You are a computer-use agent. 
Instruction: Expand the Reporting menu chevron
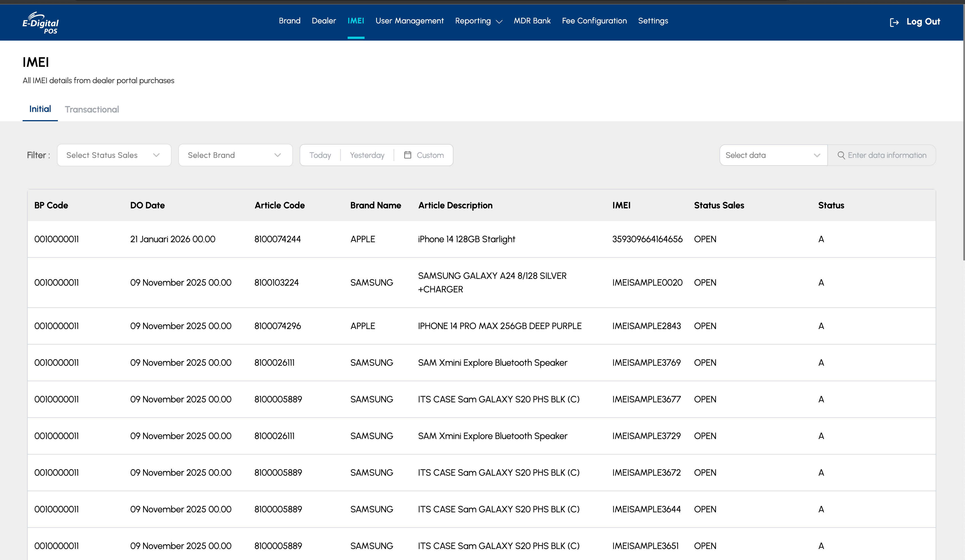[499, 22]
